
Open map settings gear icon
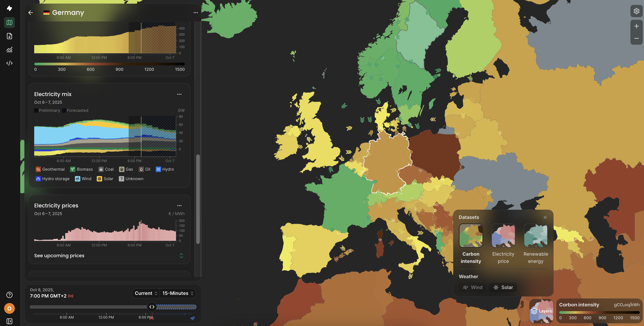click(636, 11)
